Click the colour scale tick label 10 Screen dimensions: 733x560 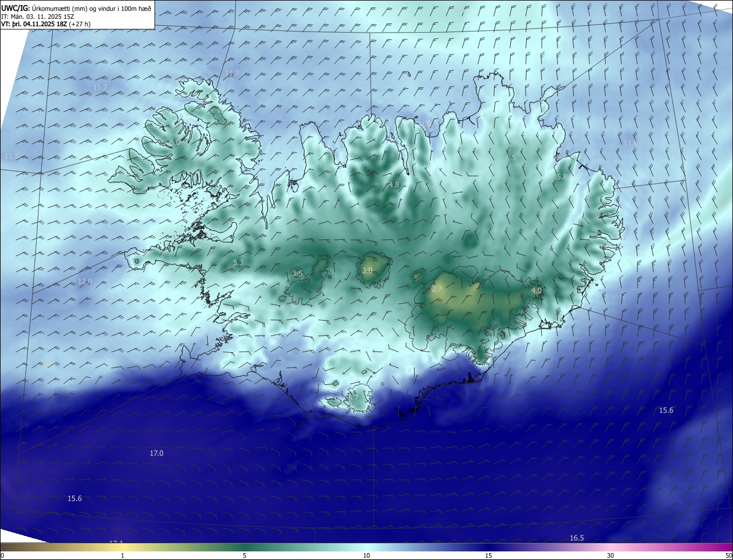tap(366, 555)
